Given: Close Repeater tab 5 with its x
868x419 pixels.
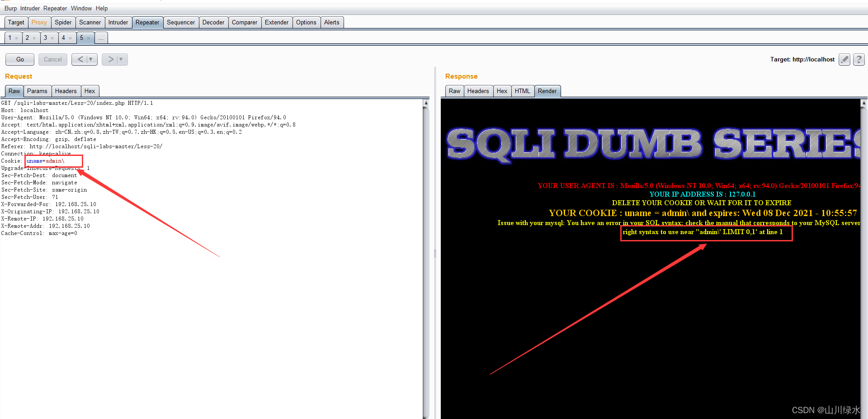Looking at the screenshot, I should (x=89, y=38).
